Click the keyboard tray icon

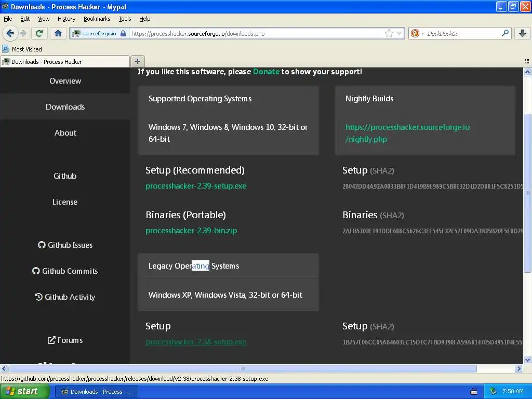(x=474, y=392)
